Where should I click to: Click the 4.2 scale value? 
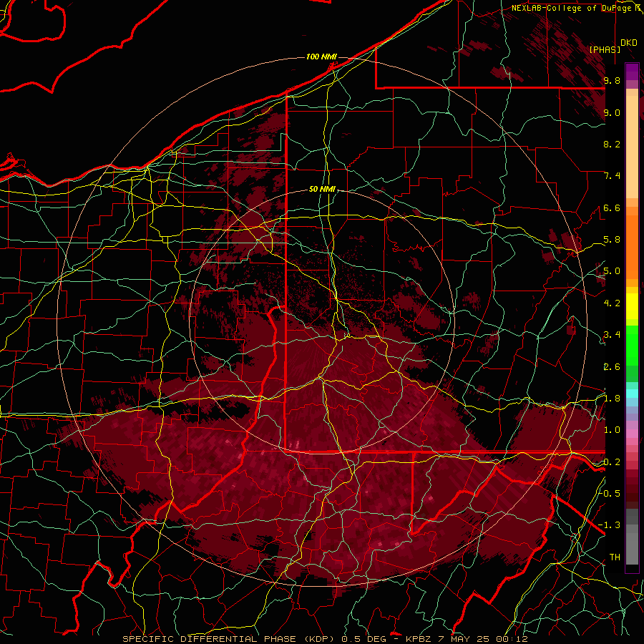612,303
